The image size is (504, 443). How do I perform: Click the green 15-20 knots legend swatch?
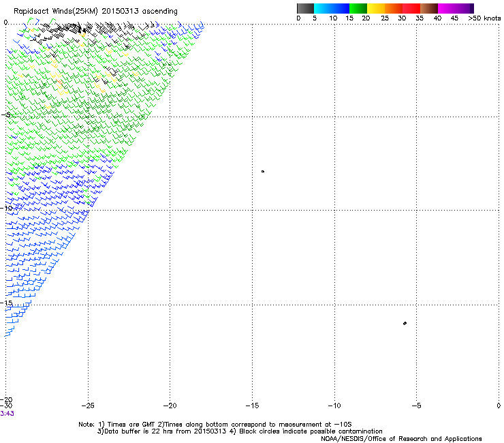coord(358,8)
